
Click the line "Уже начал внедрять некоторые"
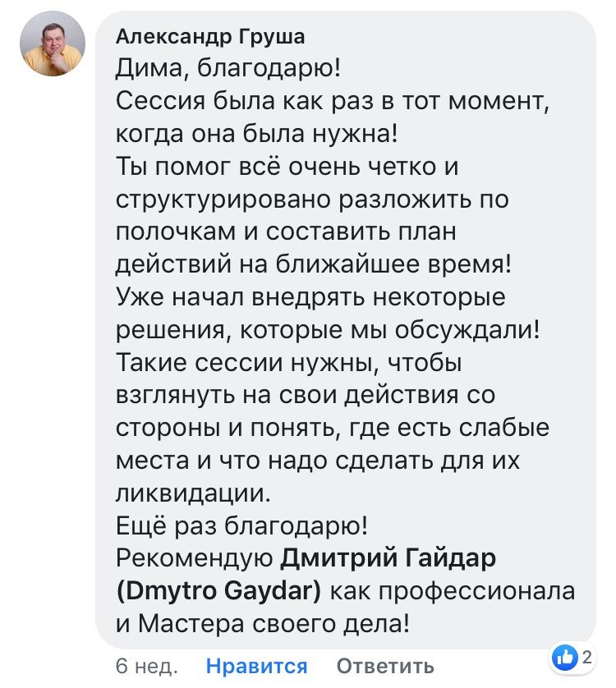coord(311,297)
